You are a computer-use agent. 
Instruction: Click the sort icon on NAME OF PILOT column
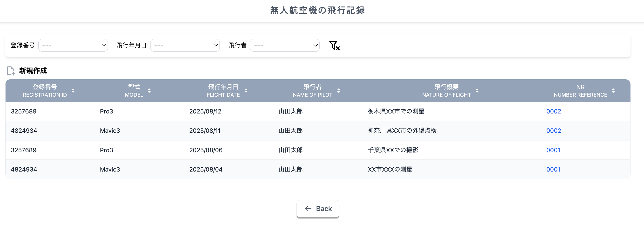(339, 91)
